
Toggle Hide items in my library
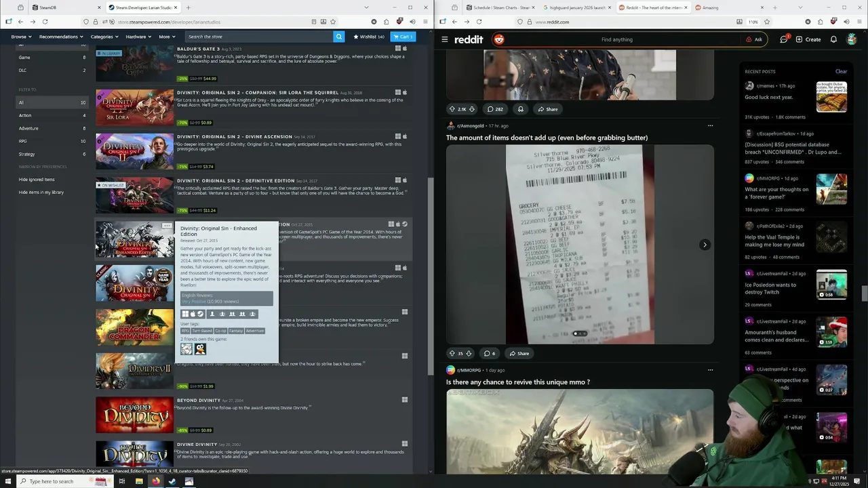41,192
